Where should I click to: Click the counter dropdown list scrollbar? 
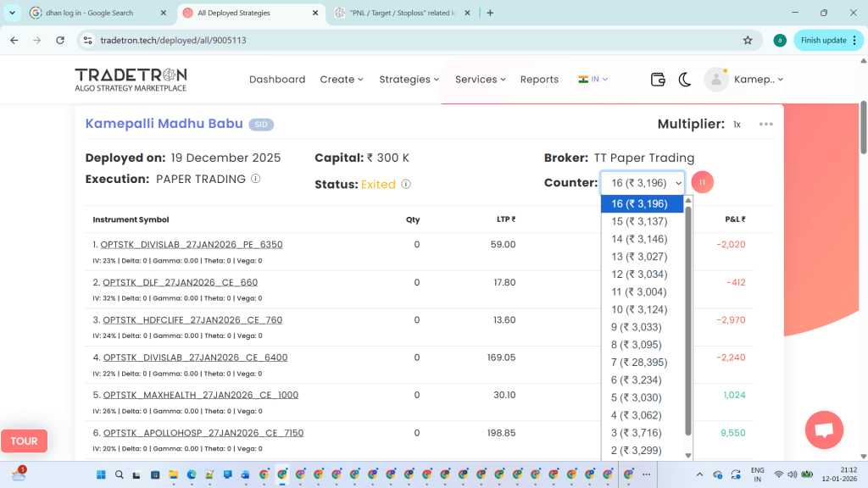689,322
